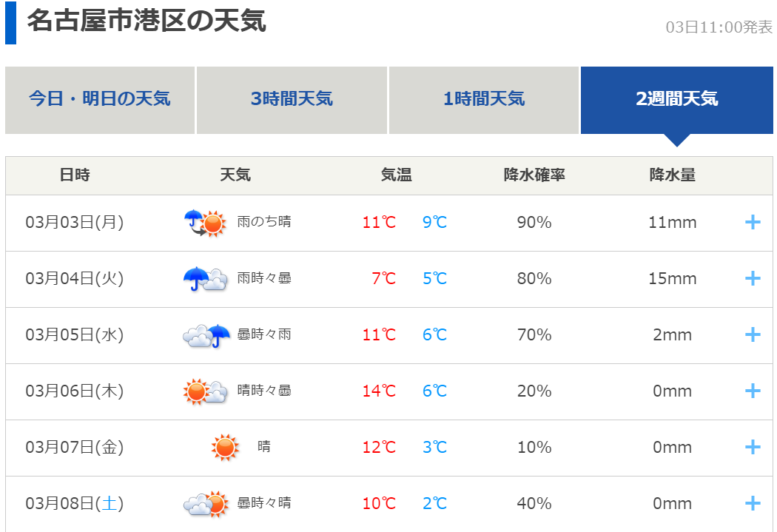The image size is (777, 532).
Task: Click the 03月08日(土) date text
Action: pyautogui.click(x=74, y=503)
